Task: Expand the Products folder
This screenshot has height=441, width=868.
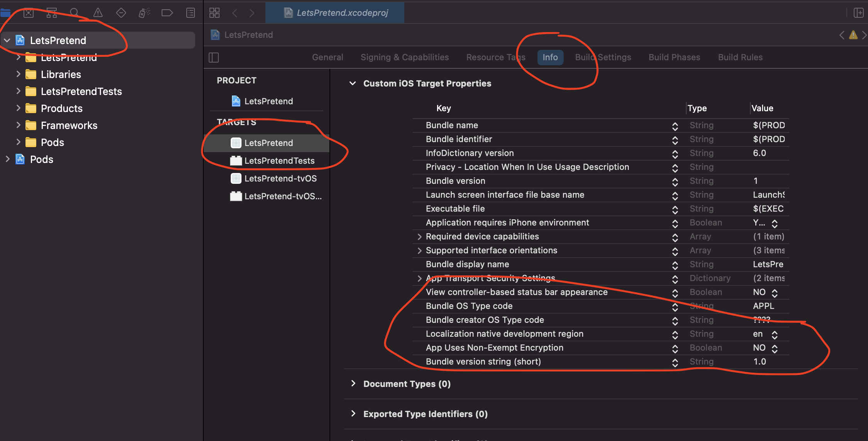Action: pyautogui.click(x=18, y=108)
